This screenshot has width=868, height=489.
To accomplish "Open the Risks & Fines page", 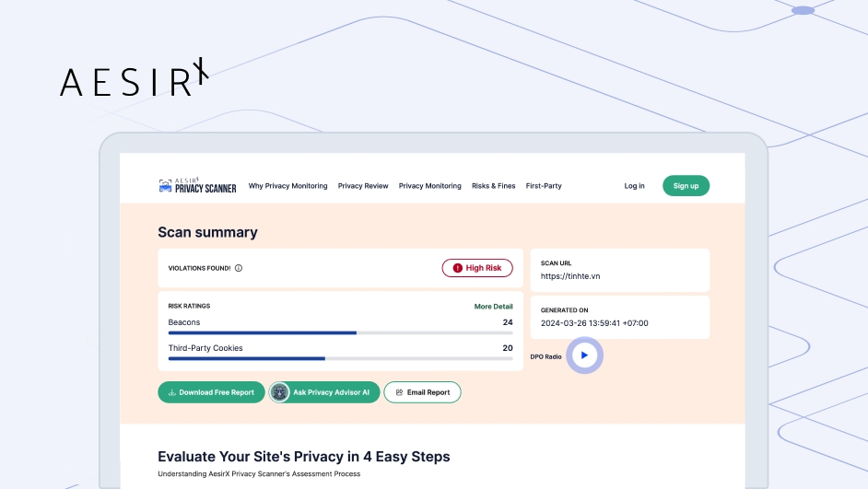I will pyautogui.click(x=493, y=186).
